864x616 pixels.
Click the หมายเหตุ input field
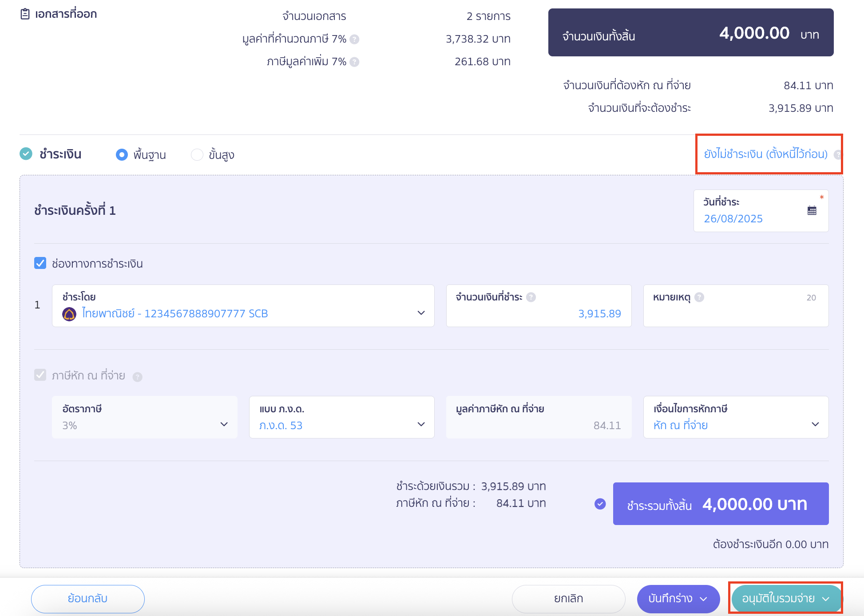click(736, 306)
